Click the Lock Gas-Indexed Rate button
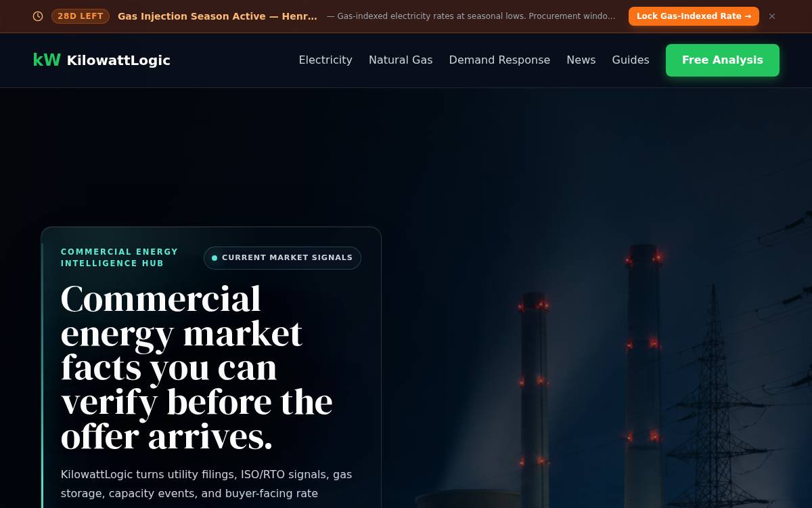Image resolution: width=812 pixels, height=508 pixels. 694,16
